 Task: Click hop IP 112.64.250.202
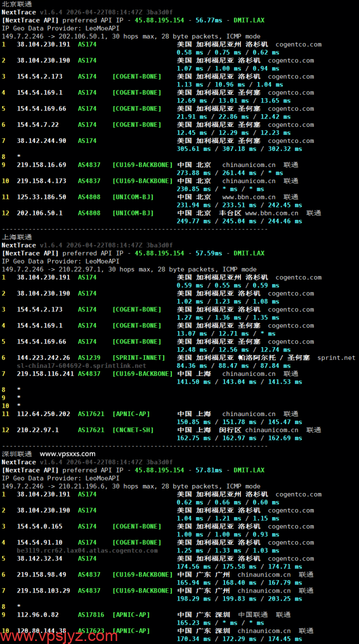43,414
